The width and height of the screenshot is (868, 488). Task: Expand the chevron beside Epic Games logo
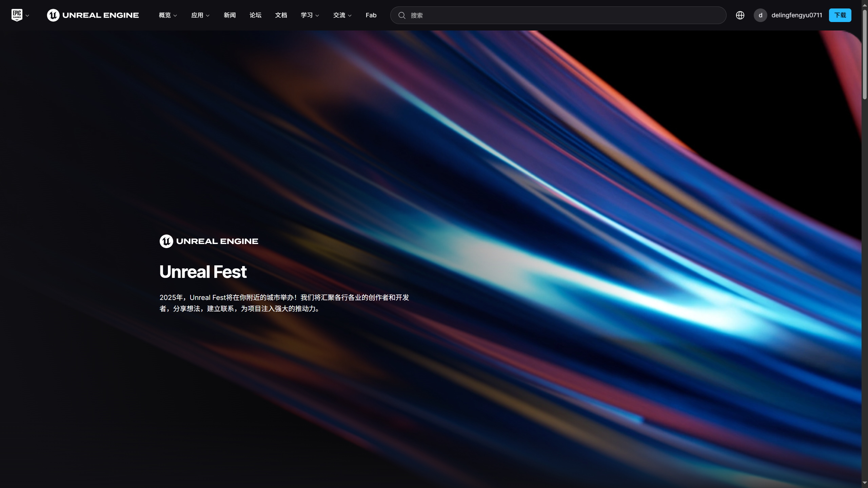[x=27, y=16]
